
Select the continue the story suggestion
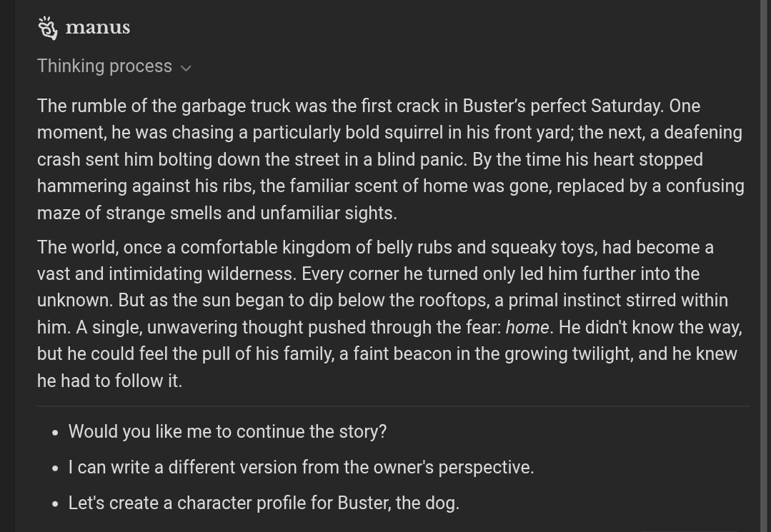pyautogui.click(x=228, y=431)
